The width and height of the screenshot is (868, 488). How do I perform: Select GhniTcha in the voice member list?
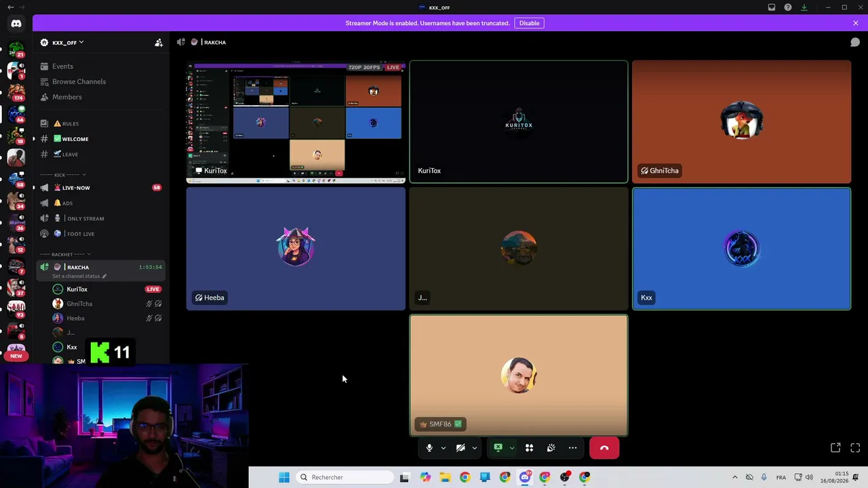click(x=79, y=304)
